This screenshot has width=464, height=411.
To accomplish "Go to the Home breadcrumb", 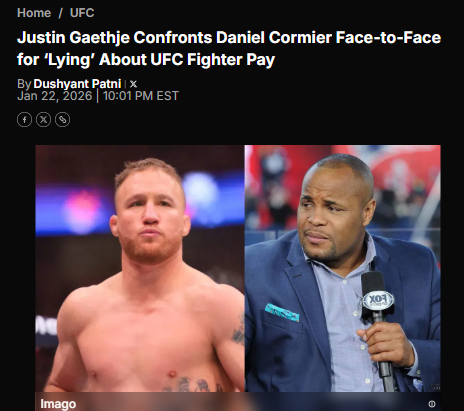I will pos(34,13).
